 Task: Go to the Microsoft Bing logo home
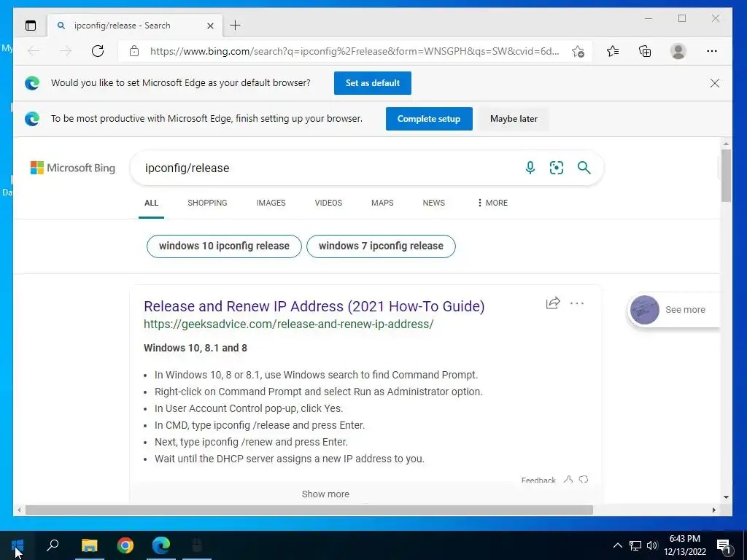click(x=73, y=168)
